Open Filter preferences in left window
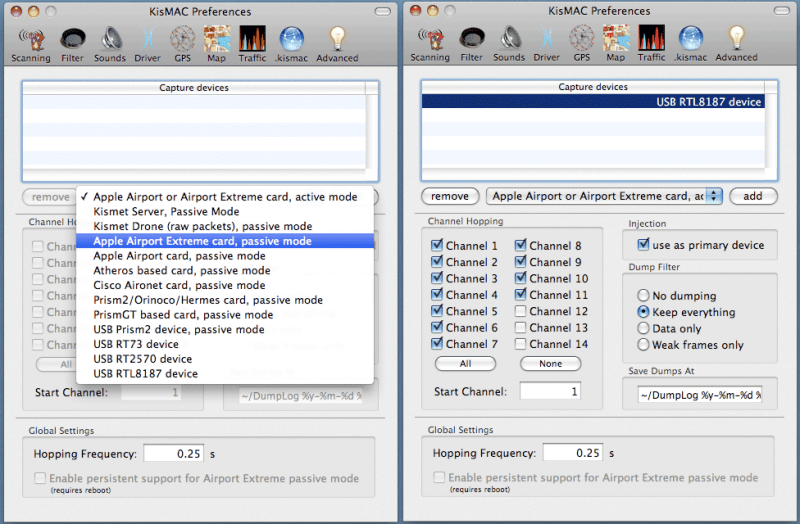The width and height of the screenshot is (800, 524). pos(72,45)
